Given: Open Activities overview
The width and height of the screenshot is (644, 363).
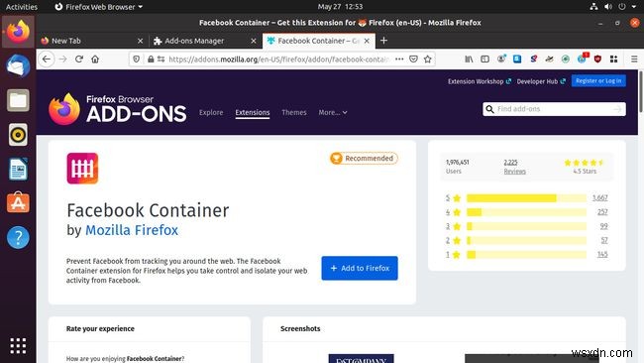Looking at the screenshot, I should [x=22, y=7].
